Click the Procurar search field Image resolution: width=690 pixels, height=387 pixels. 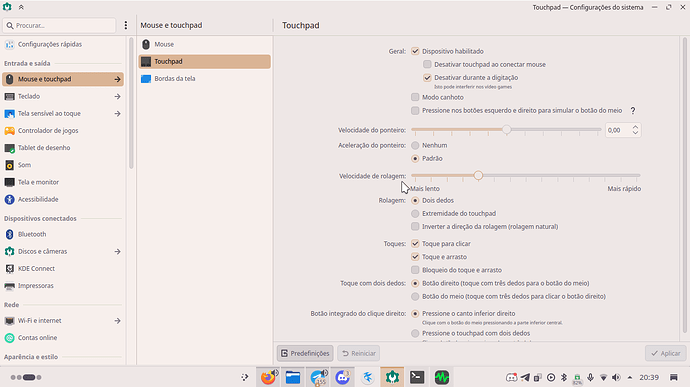click(x=59, y=26)
